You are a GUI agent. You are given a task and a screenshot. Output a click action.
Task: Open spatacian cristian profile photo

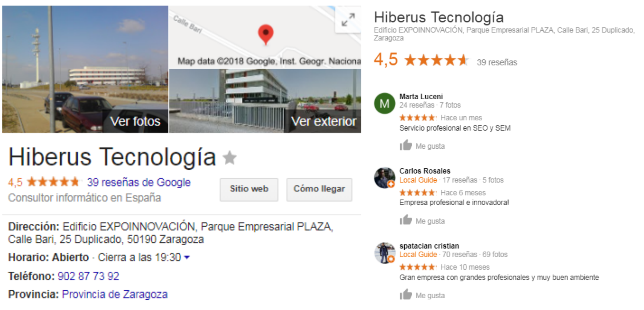pos(385,253)
